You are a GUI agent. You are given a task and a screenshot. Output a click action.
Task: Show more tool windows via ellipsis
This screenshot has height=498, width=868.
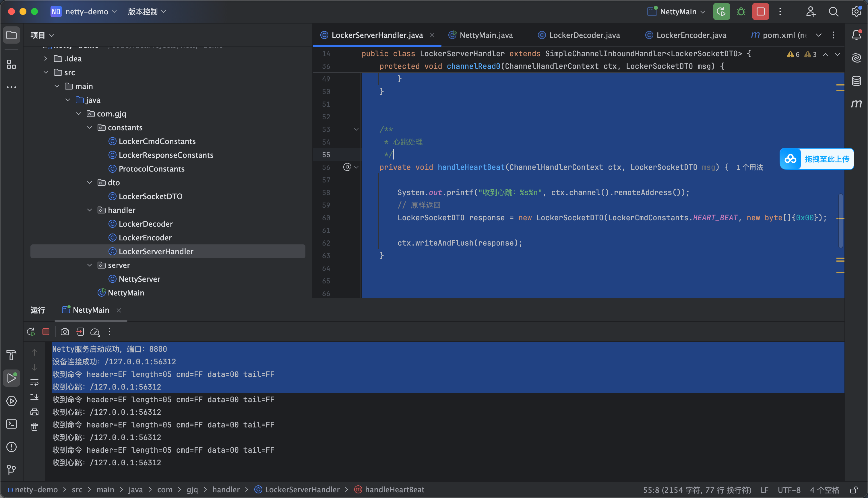point(11,87)
